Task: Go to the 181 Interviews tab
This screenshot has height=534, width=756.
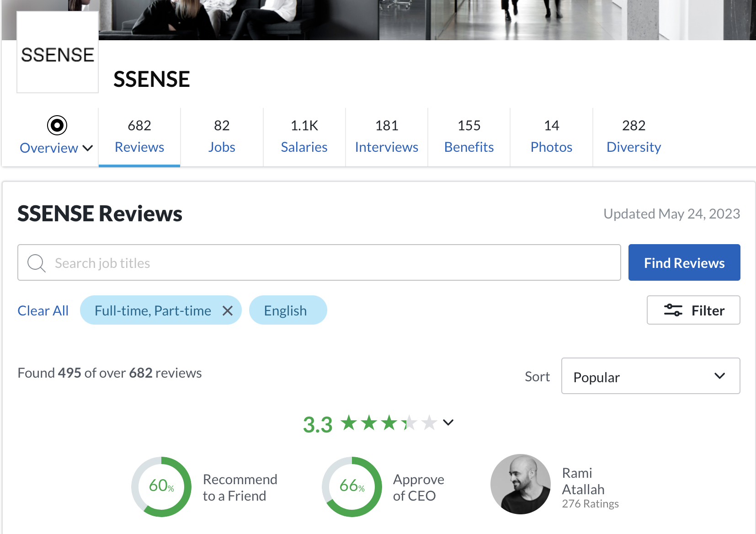Action: click(387, 136)
